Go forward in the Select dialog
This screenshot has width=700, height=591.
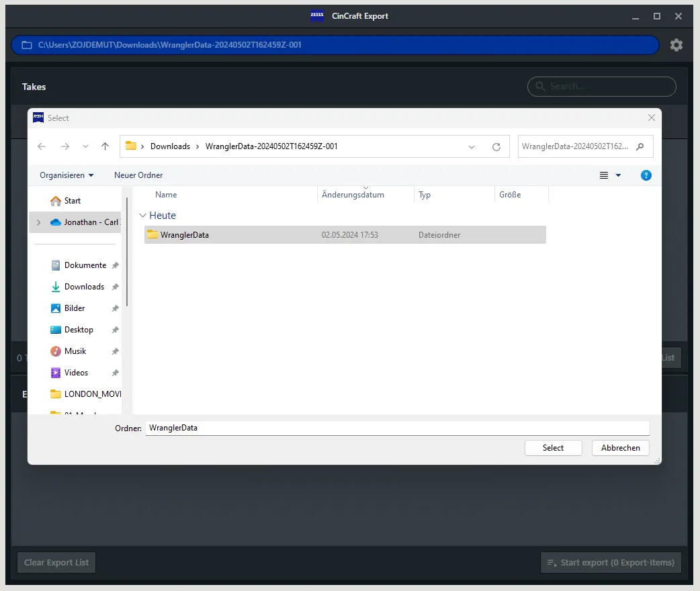coord(65,146)
